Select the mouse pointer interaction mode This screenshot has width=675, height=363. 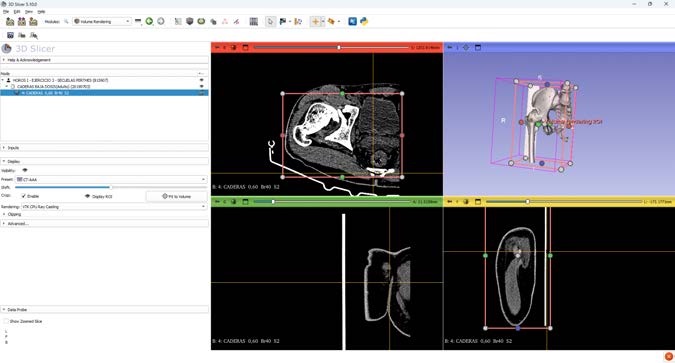270,22
